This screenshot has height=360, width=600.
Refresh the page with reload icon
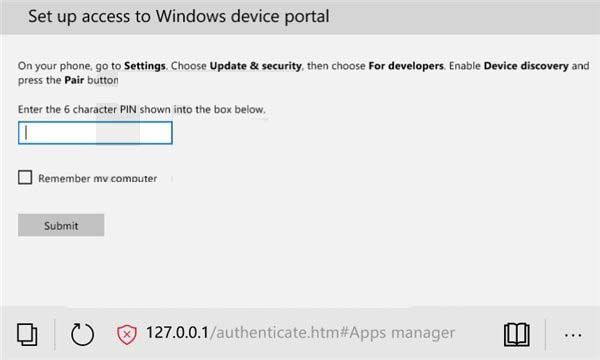click(82, 334)
